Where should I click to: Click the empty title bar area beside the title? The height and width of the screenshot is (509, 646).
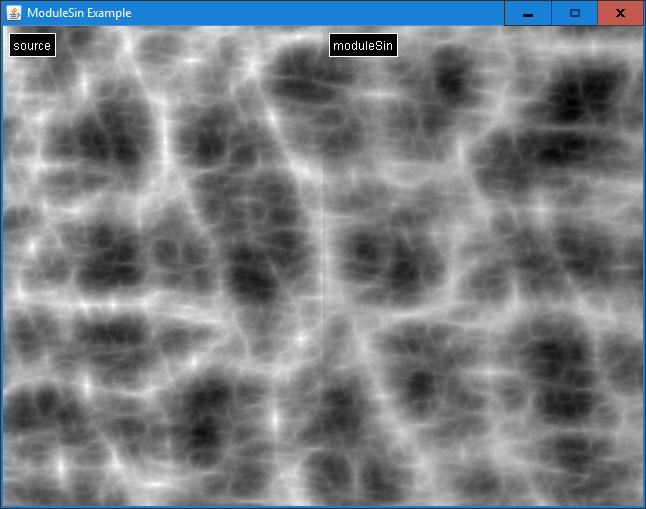[320, 13]
